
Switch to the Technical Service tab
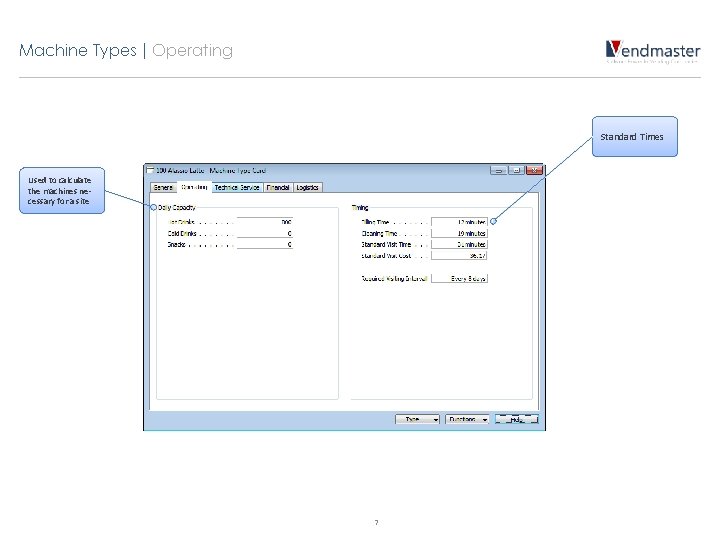pyautogui.click(x=237, y=187)
